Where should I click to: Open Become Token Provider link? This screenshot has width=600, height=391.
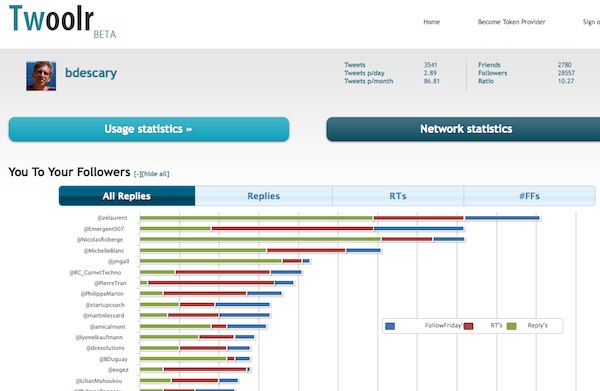[x=511, y=22]
